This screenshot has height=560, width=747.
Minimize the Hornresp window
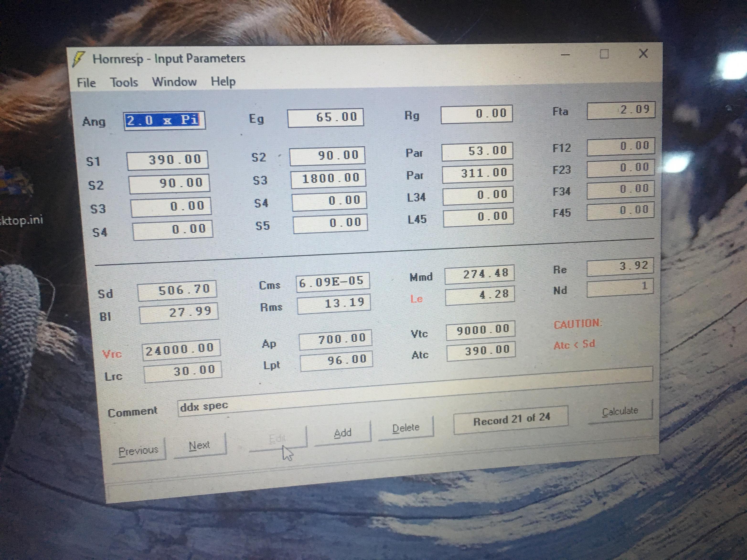(x=565, y=55)
